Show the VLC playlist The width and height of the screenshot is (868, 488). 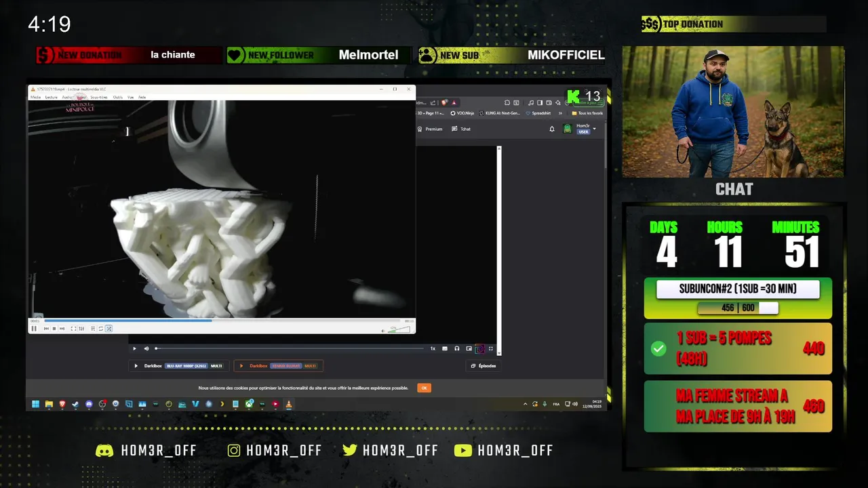[93, 329]
